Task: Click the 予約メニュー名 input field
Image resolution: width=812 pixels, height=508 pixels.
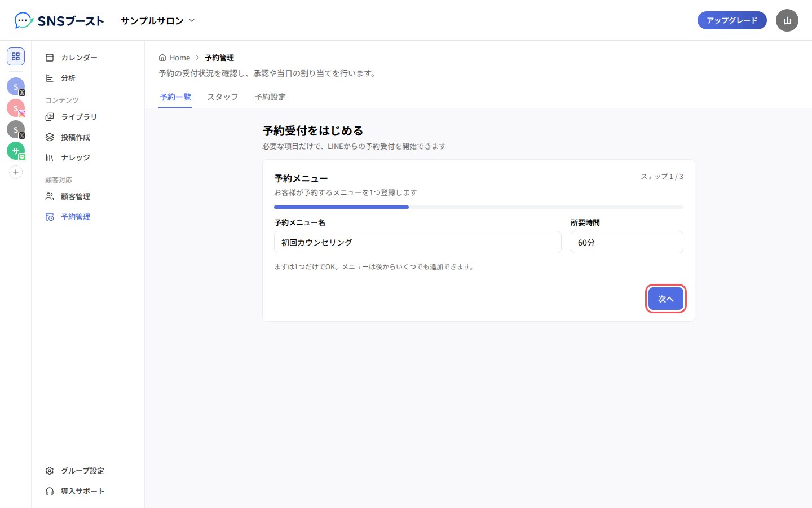Action: tap(418, 242)
